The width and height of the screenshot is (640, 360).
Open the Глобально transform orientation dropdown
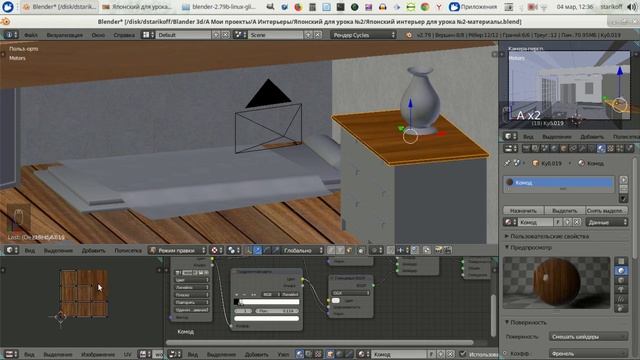tap(303, 250)
